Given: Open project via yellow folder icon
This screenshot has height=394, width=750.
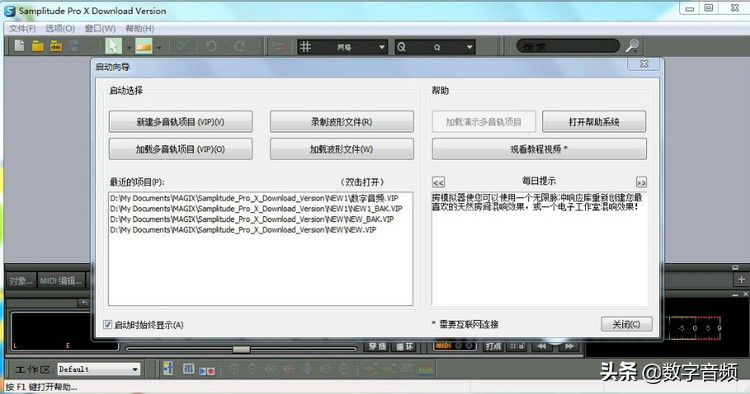Looking at the screenshot, I should [38, 46].
